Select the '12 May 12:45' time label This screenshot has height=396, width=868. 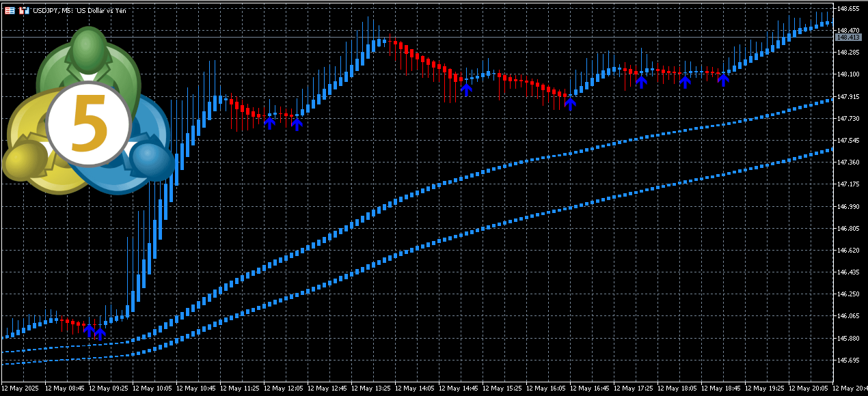(327, 388)
